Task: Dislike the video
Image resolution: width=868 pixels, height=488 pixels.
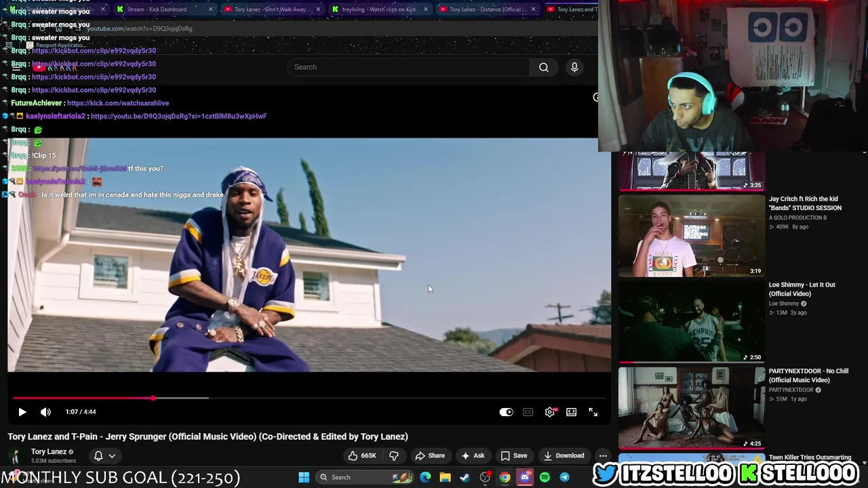Action: tap(393, 455)
